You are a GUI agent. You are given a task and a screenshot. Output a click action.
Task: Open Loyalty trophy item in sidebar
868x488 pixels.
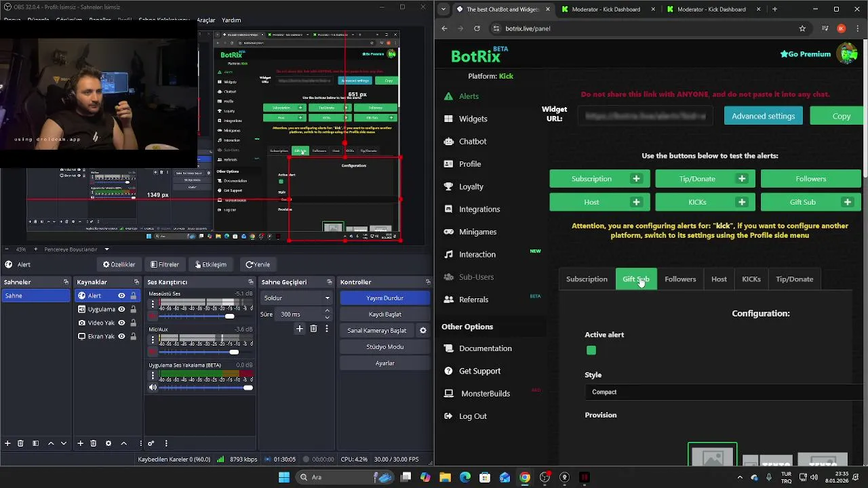point(471,186)
